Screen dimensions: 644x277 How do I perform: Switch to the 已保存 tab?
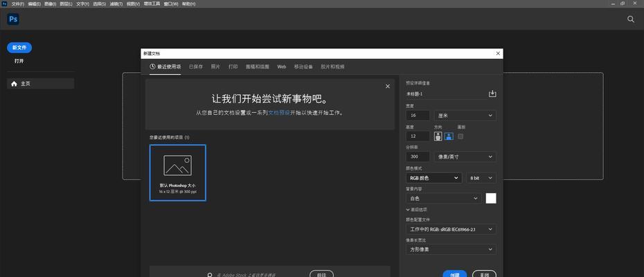coord(196,66)
